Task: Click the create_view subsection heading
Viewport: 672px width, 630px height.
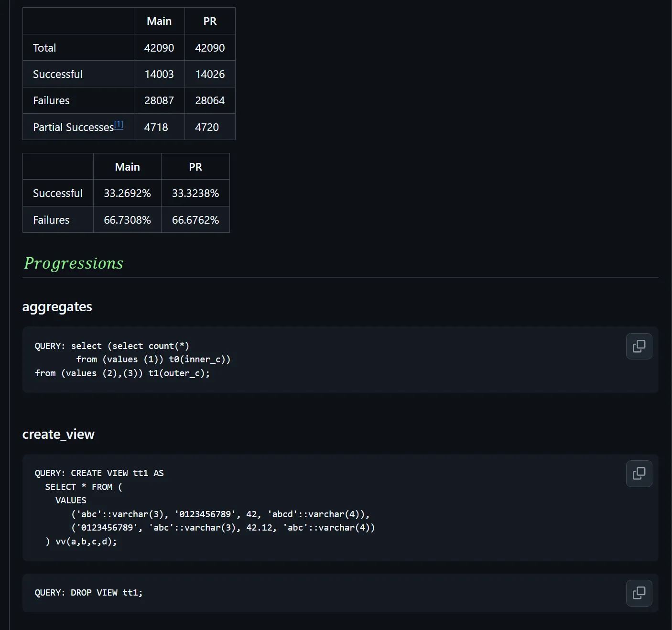Action: click(x=58, y=434)
